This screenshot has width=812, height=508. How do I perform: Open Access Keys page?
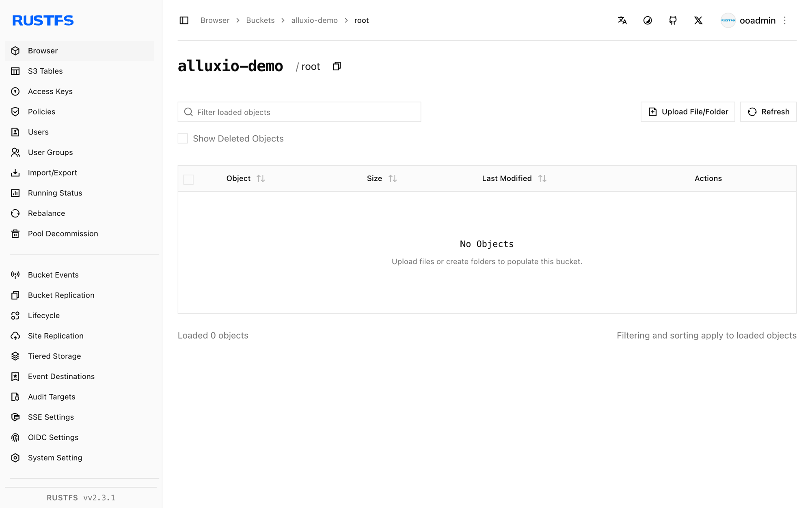pyautogui.click(x=80, y=91)
